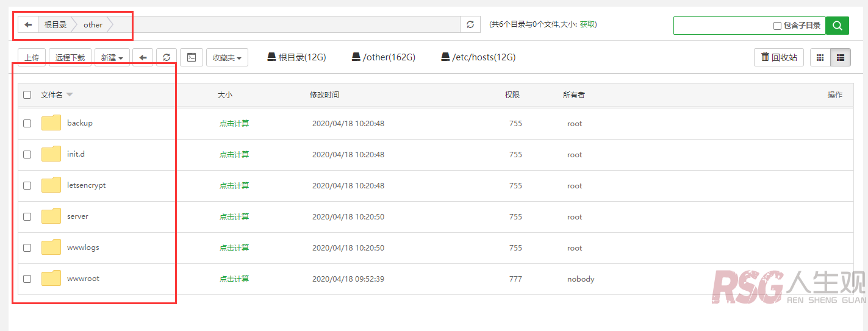Viewport: 868px width, 331px height.
Task: Check the box for the backup folder
Action: (27, 123)
